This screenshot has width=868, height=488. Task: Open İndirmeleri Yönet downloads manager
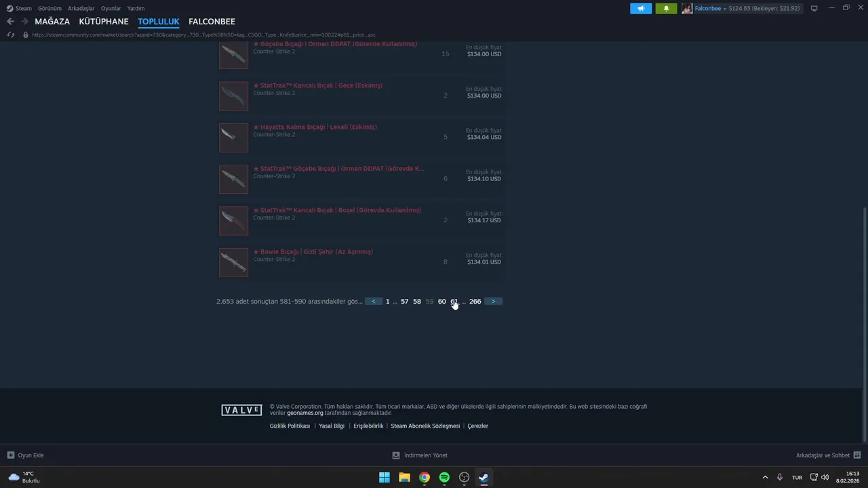click(420, 455)
